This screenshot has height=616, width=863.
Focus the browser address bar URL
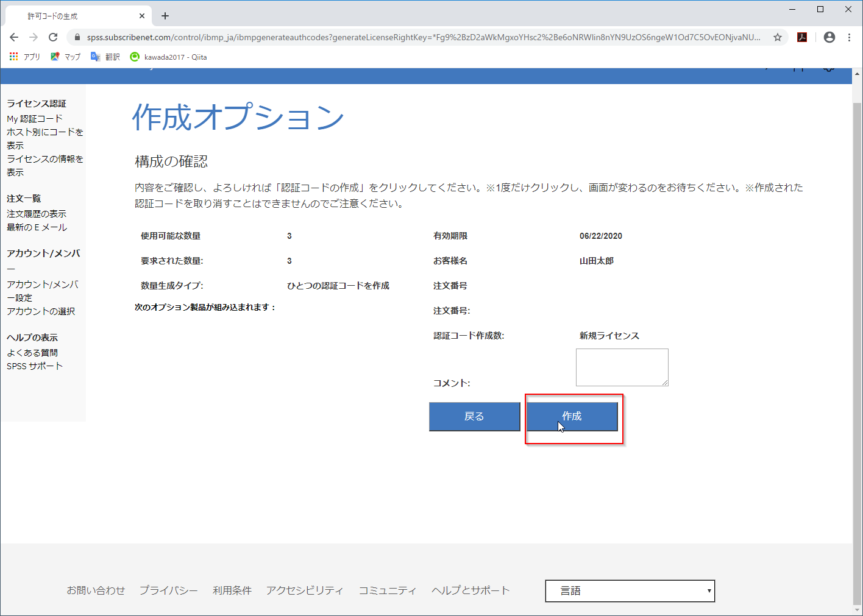(x=424, y=37)
